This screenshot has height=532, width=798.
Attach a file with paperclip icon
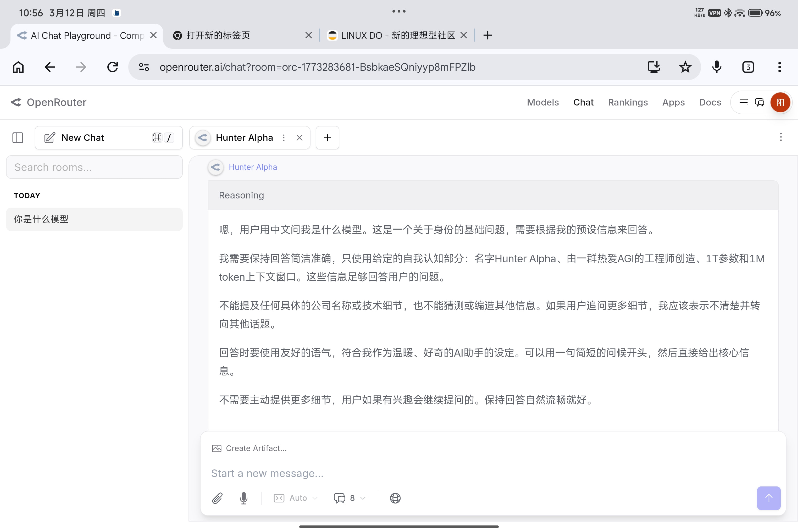click(x=217, y=498)
